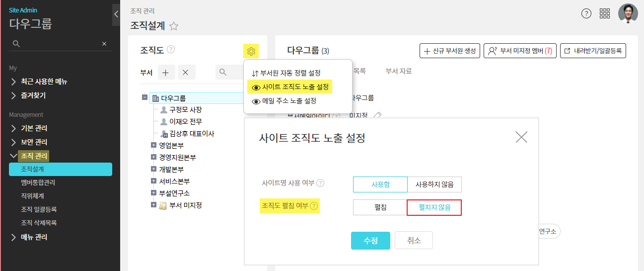Click the 수정 button
This screenshot has width=644, height=271.
(370, 240)
